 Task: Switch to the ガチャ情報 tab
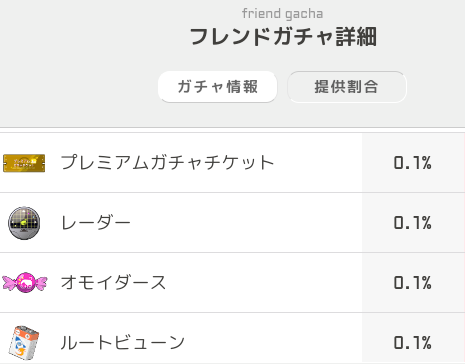(217, 87)
